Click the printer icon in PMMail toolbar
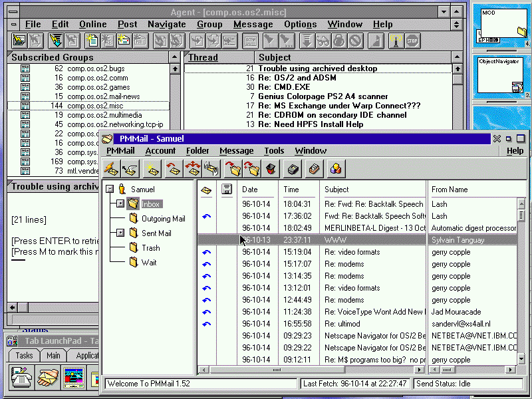532x399 pixels. pyautogui.click(x=293, y=169)
